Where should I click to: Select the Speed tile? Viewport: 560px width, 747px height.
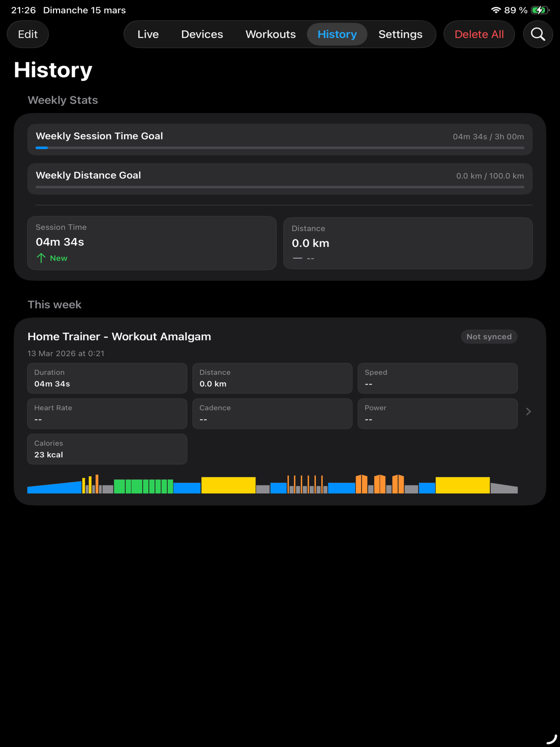(x=437, y=378)
